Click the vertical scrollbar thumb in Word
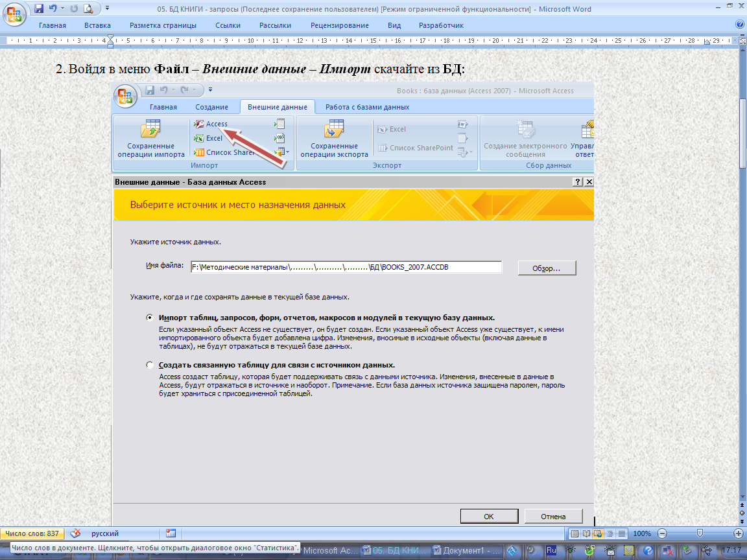The width and height of the screenshot is (747, 560). pyautogui.click(x=742, y=134)
